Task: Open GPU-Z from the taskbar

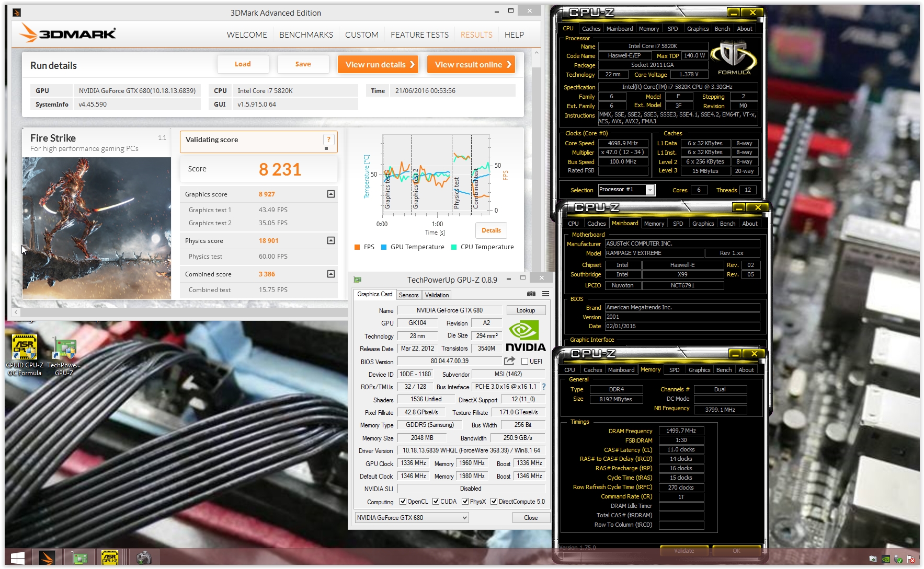Action: (79, 558)
